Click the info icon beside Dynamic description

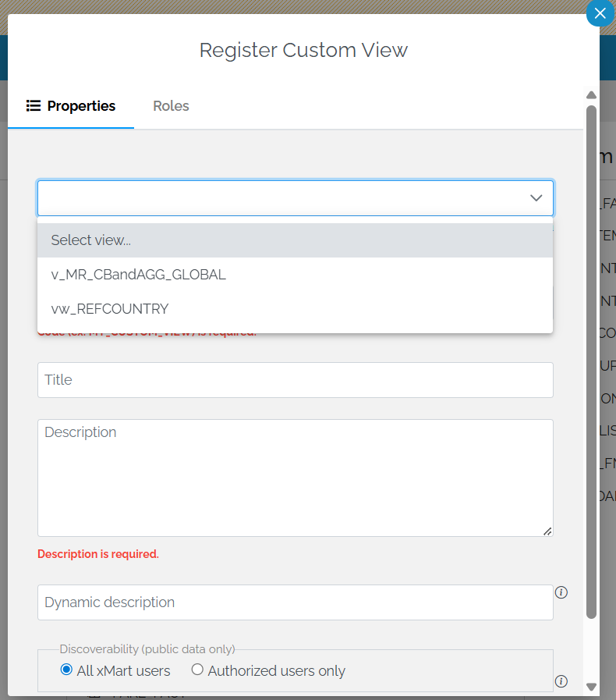coord(561,593)
